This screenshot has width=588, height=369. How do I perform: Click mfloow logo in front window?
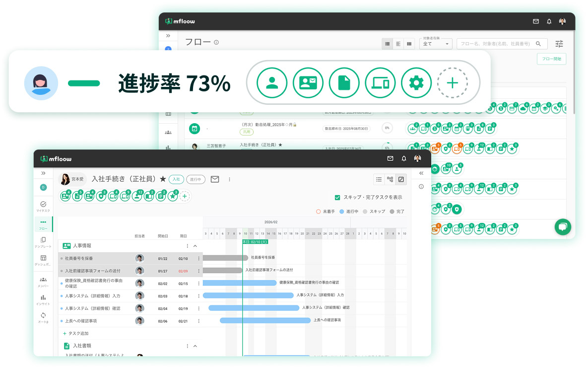[x=56, y=159]
